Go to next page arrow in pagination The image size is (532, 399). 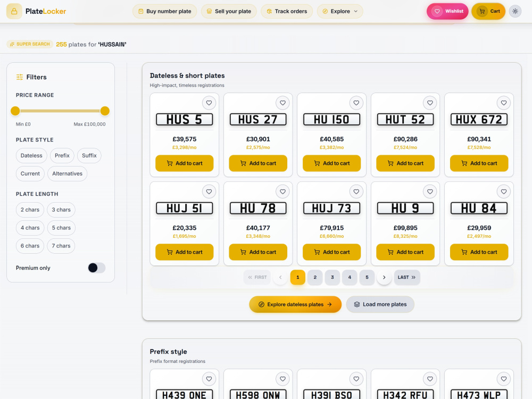[x=384, y=277]
